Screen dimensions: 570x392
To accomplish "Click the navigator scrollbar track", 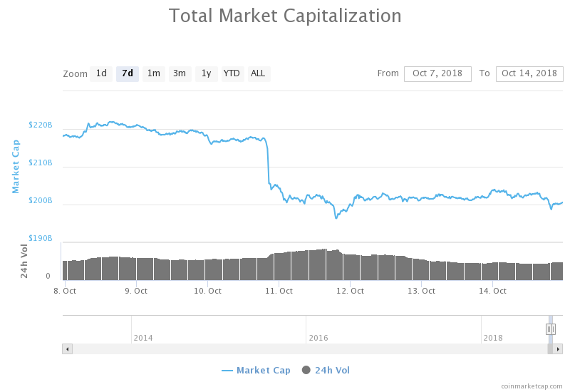I will tap(306, 349).
